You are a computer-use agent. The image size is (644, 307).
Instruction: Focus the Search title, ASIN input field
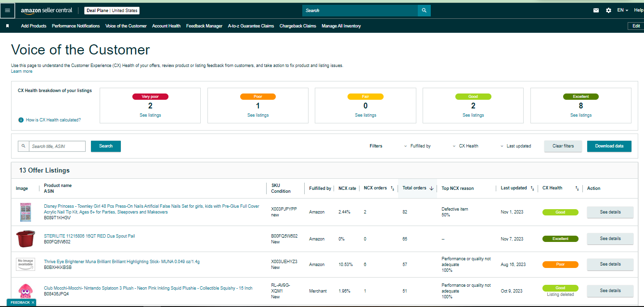[57, 146]
